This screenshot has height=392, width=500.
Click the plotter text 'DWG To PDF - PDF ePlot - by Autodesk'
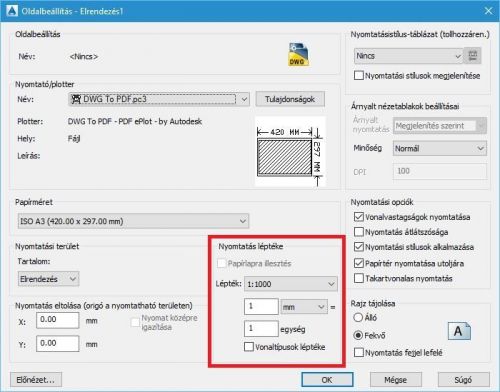click(135, 121)
